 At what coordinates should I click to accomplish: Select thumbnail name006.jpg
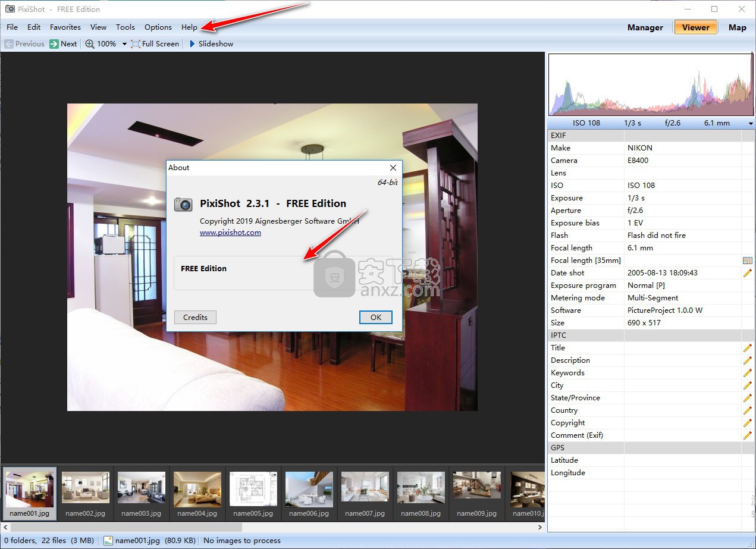[x=309, y=493]
